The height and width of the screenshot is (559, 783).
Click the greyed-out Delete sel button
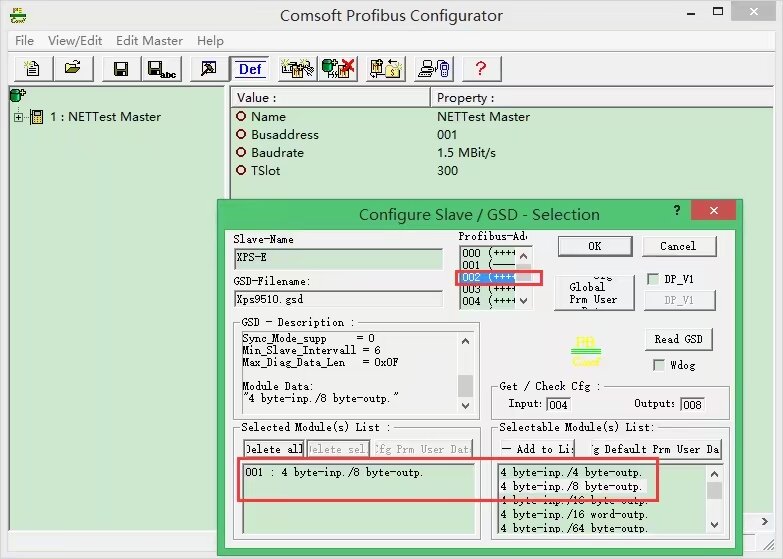[338, 449]
